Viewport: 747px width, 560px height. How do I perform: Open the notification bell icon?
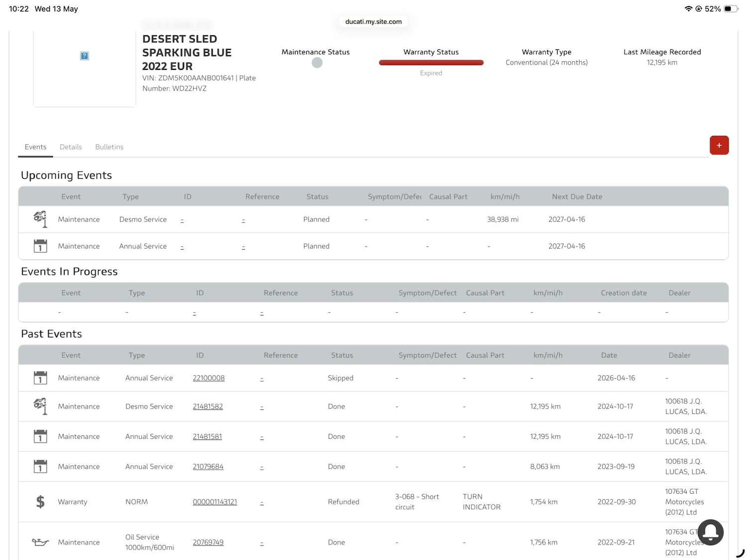[x=711, y=532]
